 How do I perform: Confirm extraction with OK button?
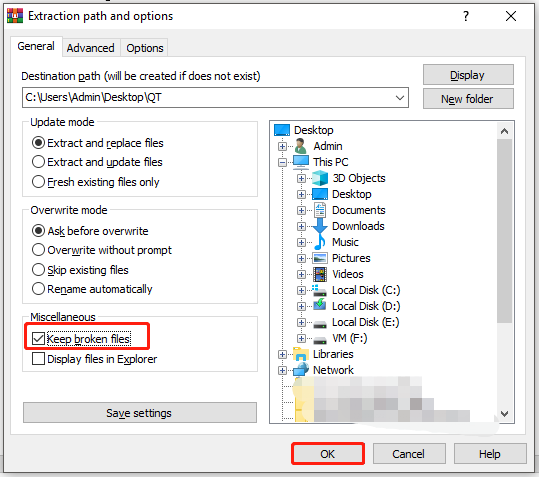tap(328, 454)
